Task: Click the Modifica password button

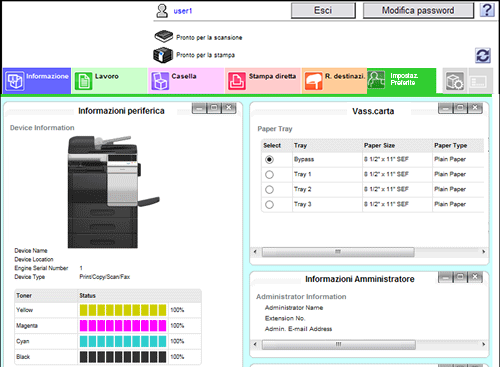Action: [x=418, y=11]
